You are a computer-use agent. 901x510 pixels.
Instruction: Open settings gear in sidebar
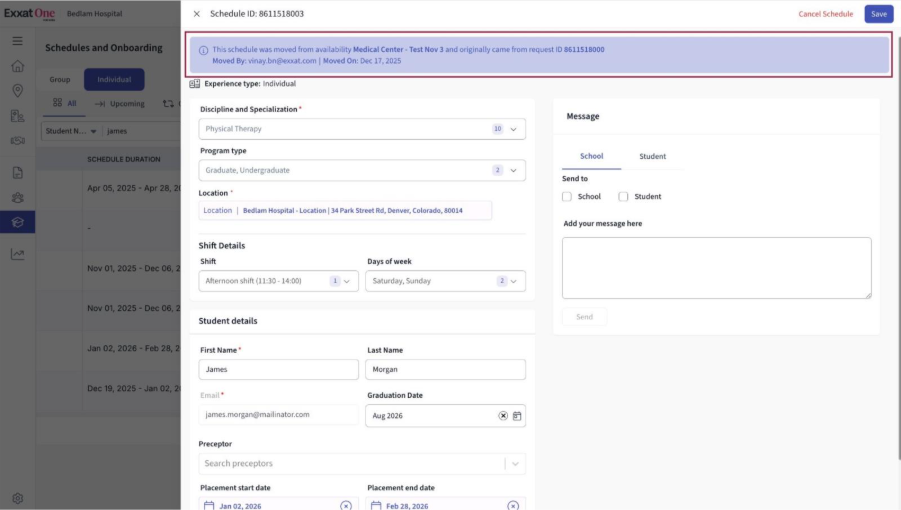(x=17, y=499)
